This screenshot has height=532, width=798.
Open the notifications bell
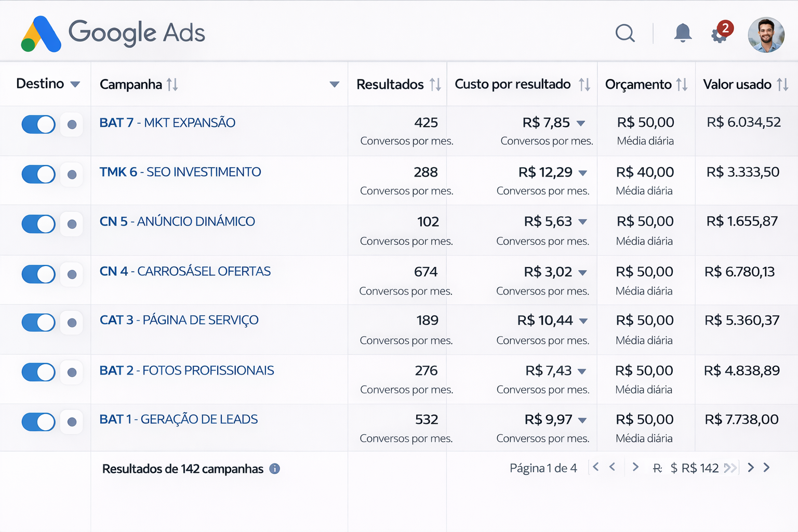pyautogui.click(x=683, y=33)
